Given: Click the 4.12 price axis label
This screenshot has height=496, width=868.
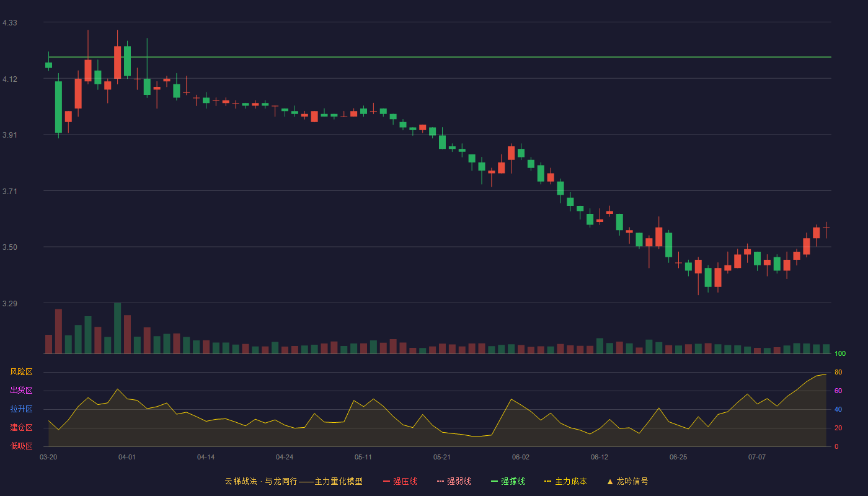Looking at the screenshot, I should click(x=10, y=79).
